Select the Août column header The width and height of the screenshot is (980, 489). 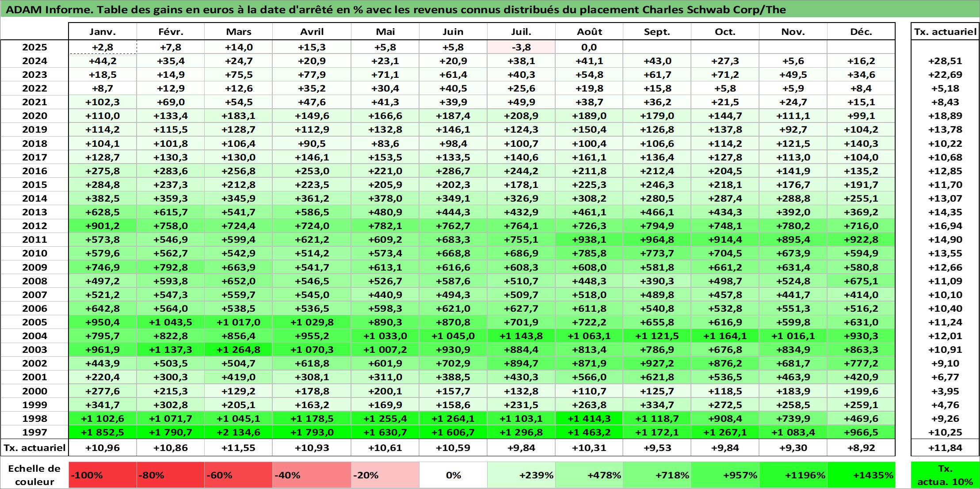589,31
